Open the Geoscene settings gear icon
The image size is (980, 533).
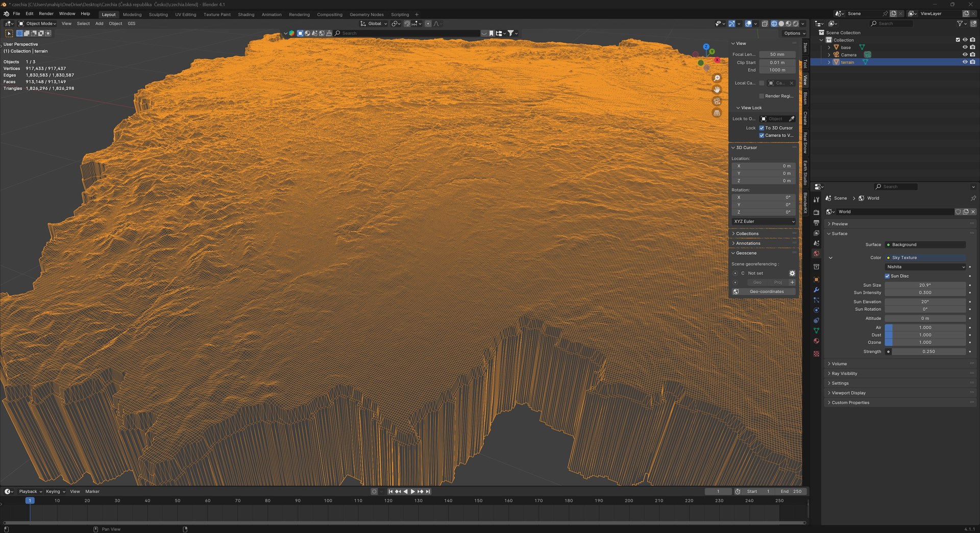click(x=792, y=273)
